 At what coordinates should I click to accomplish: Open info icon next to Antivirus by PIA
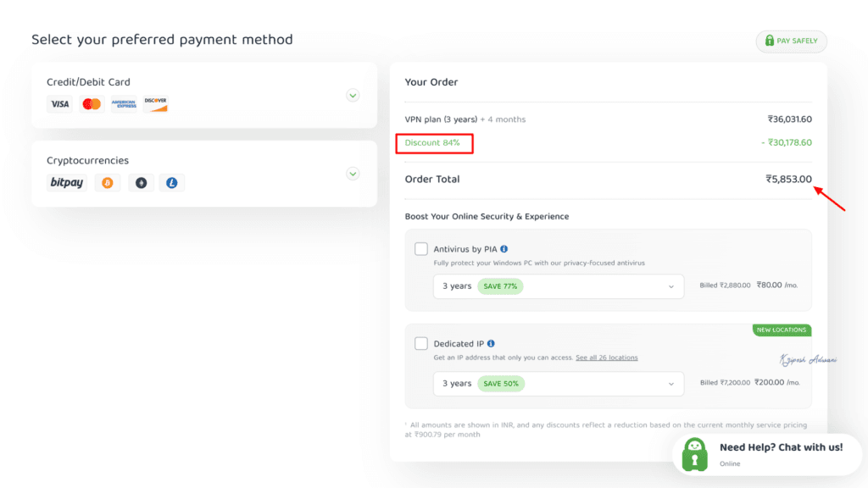[x=504, y=249]
